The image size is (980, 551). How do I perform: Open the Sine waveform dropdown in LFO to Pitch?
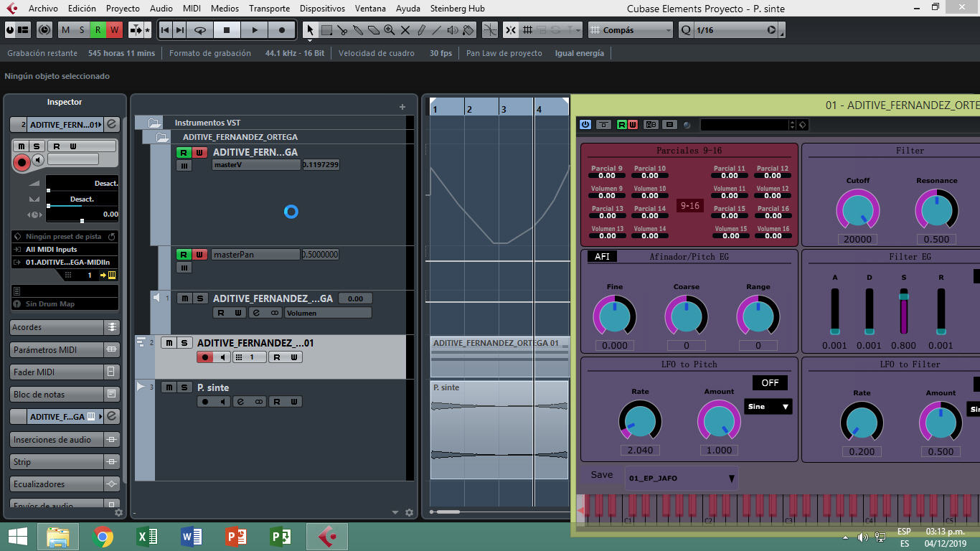point(768,407)
